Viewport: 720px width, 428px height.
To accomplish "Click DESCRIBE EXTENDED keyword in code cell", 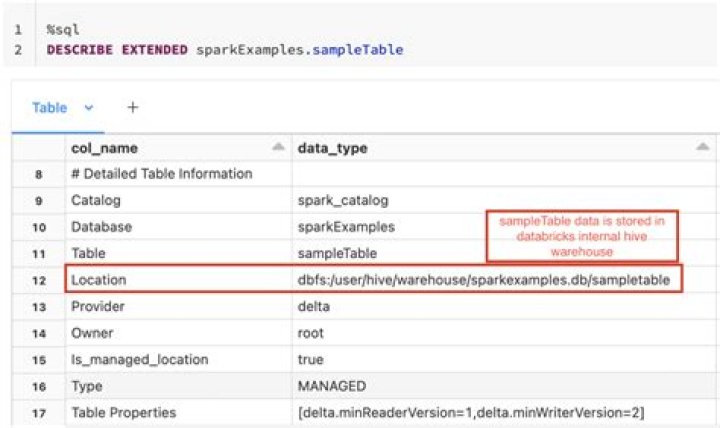I will (x=117, y=50).
